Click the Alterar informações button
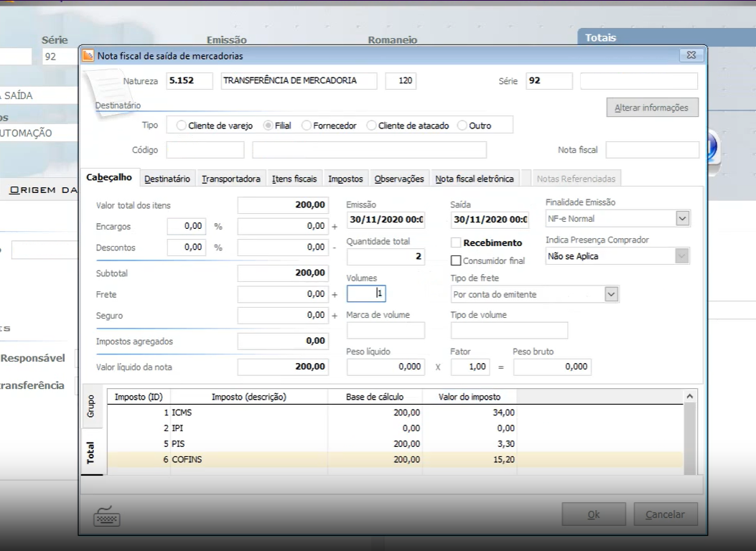This screenshot has height=551, width=756. click(652, 108)
